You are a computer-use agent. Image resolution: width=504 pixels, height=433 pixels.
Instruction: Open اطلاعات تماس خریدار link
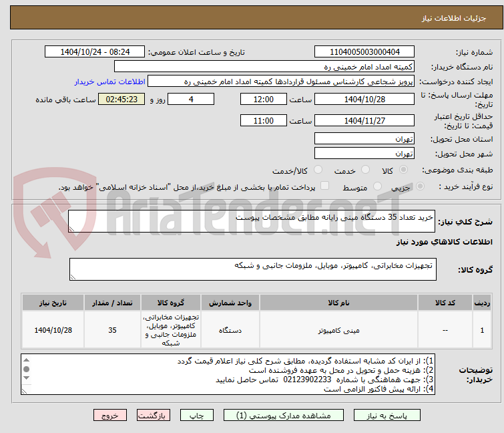point(110,82)
